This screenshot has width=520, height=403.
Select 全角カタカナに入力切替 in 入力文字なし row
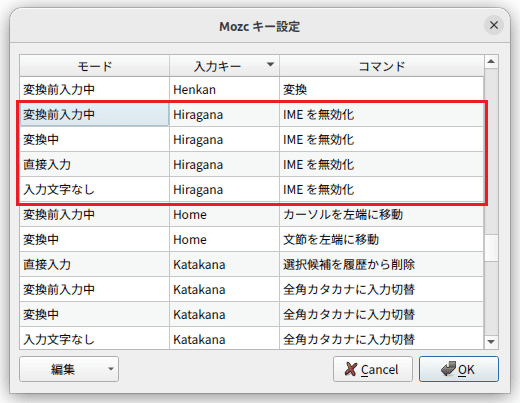[382, 338]
